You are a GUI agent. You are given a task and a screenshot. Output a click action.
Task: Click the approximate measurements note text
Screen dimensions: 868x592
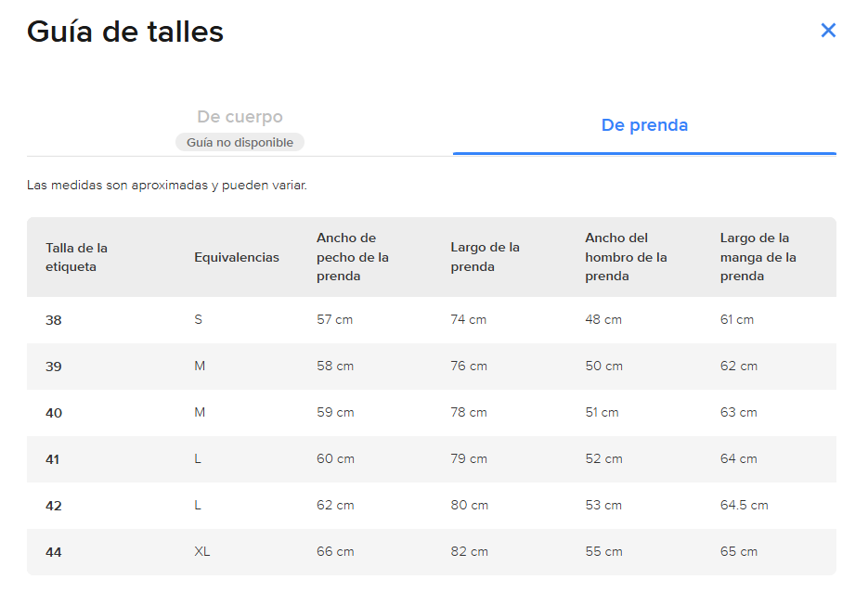pyautogui.click(x=166, y=186)
